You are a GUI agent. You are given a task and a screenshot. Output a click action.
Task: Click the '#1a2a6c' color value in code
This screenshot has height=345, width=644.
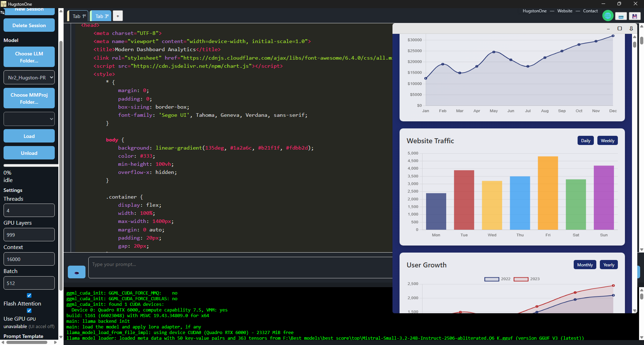[241, 148]
